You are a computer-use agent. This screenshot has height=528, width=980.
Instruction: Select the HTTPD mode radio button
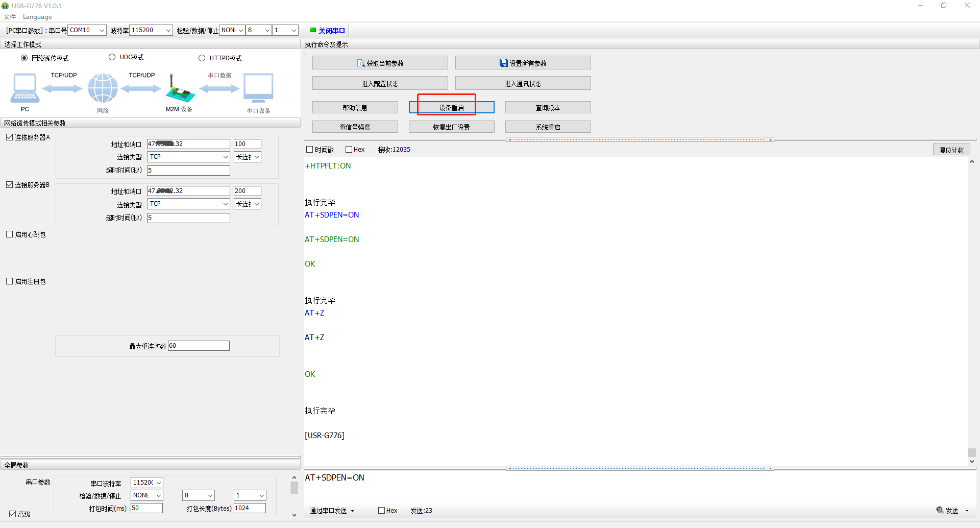[202, 58]
